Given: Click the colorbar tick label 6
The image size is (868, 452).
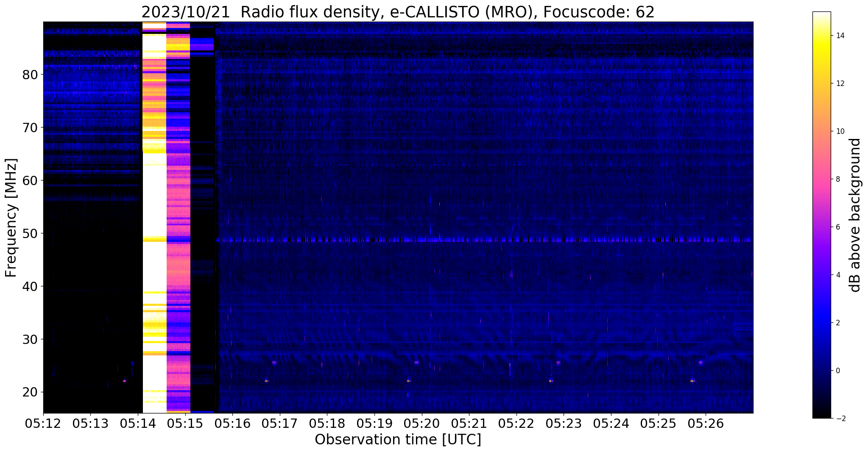Looking at the screenshot, I should click(x=837, y=227).
